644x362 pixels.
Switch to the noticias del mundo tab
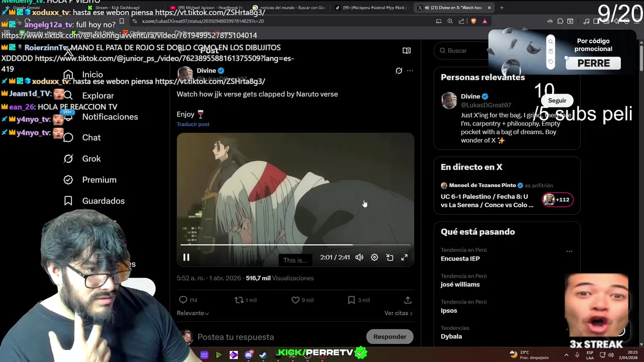(289, 8)
